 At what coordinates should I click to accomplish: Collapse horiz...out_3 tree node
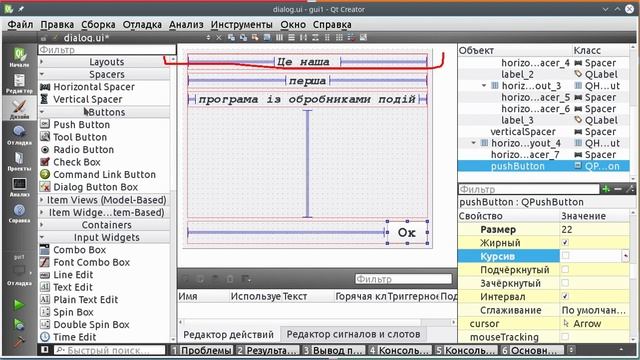pyautogui.click(x=484, y=86)
